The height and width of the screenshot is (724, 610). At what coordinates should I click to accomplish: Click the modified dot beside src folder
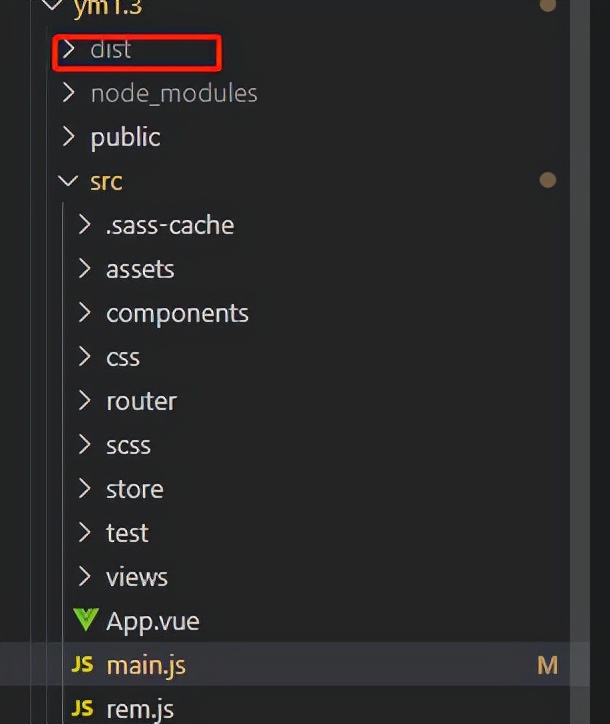[547, 181]
